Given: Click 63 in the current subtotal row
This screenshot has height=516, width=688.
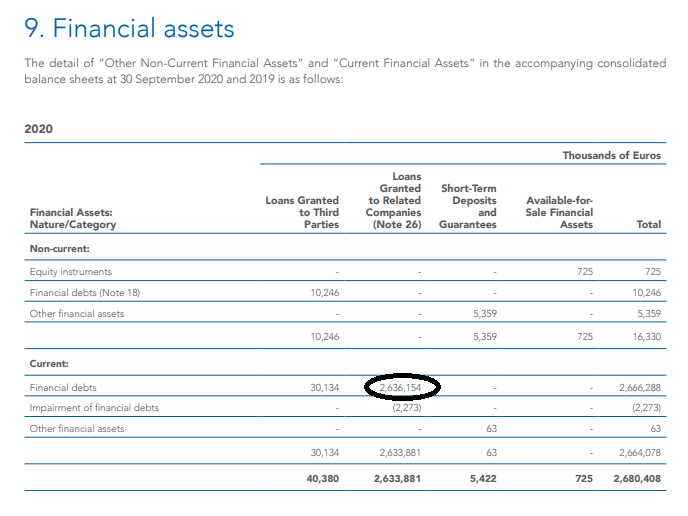Looking at the screenshot, I should (491, 452).
